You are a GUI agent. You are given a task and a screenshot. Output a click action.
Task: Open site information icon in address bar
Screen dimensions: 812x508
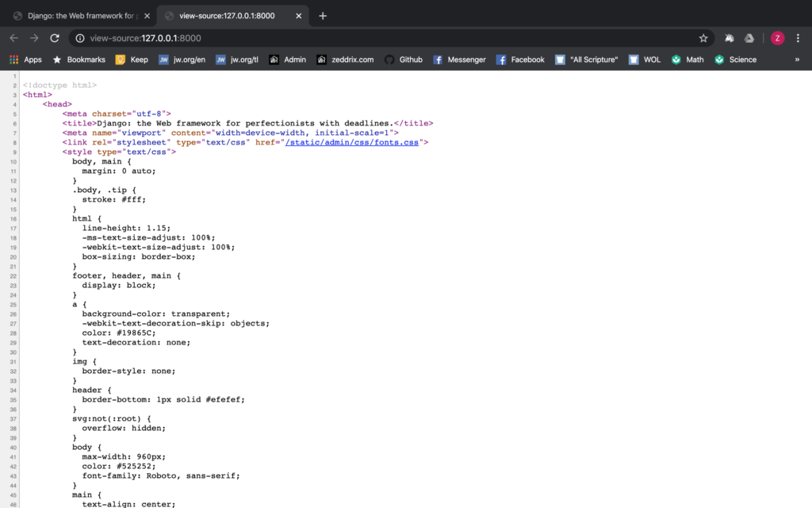coord(80,38)
